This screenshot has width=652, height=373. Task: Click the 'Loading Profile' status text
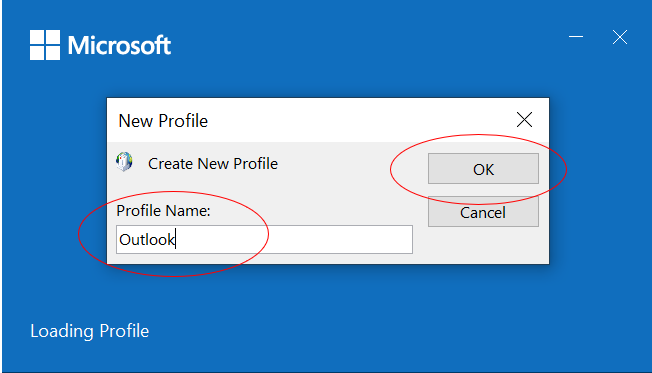[89, 331]
